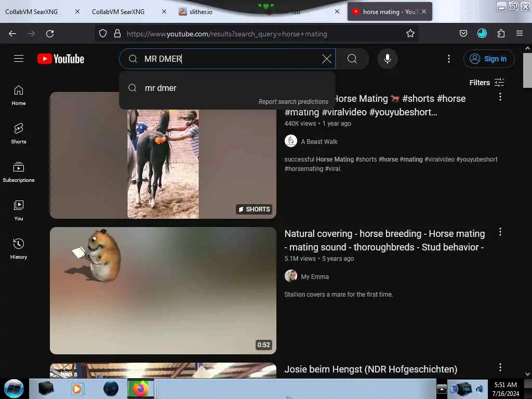Bookmark this page with the star
This screenshot has width=532, height=399.
pyautogui.click(x=410, y=34)
